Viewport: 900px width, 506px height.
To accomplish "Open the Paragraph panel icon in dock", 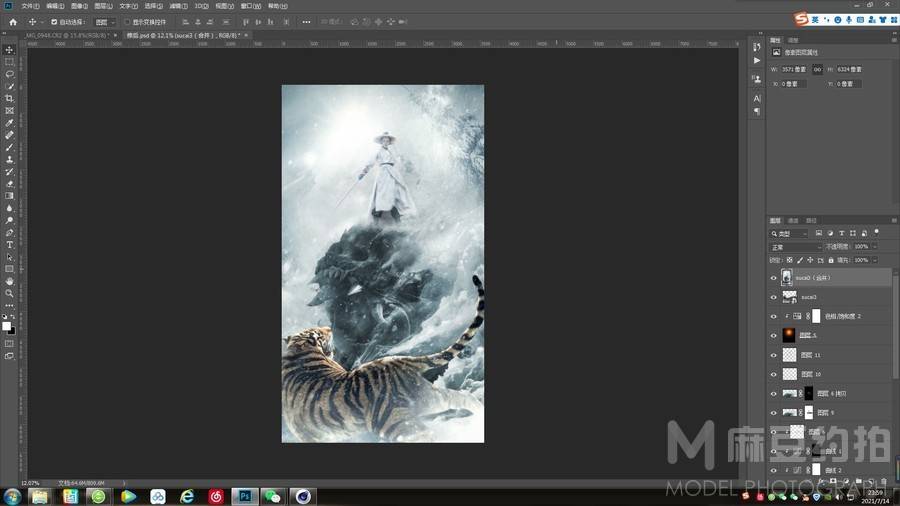I will (757, 111).
